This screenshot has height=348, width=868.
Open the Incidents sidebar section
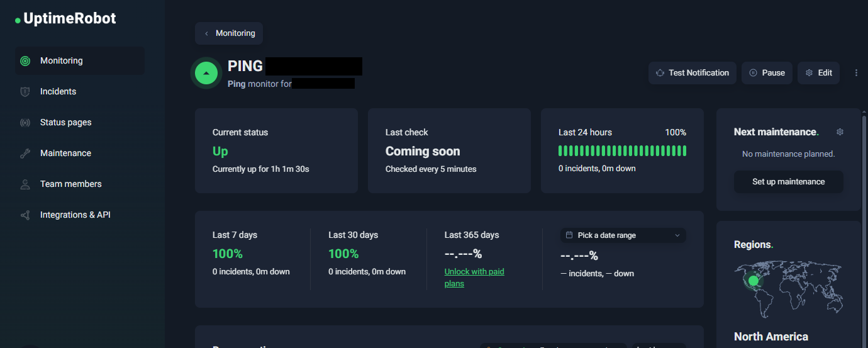click(x=58, y=92)
